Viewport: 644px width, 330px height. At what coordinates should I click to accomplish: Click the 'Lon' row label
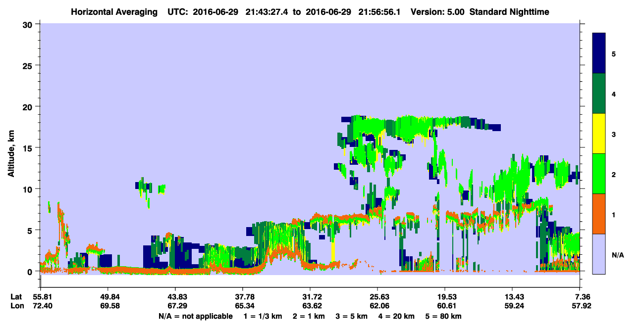point(16,306)
